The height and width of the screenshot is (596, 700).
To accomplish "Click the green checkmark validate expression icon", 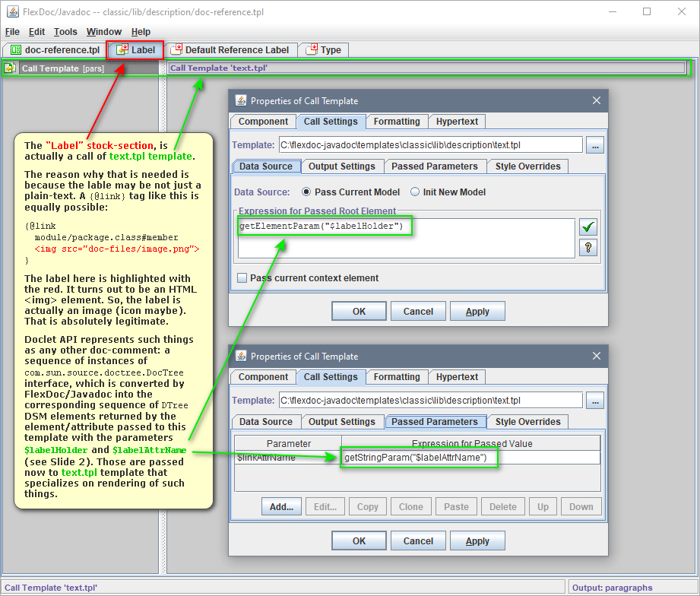I will [587, 227].
